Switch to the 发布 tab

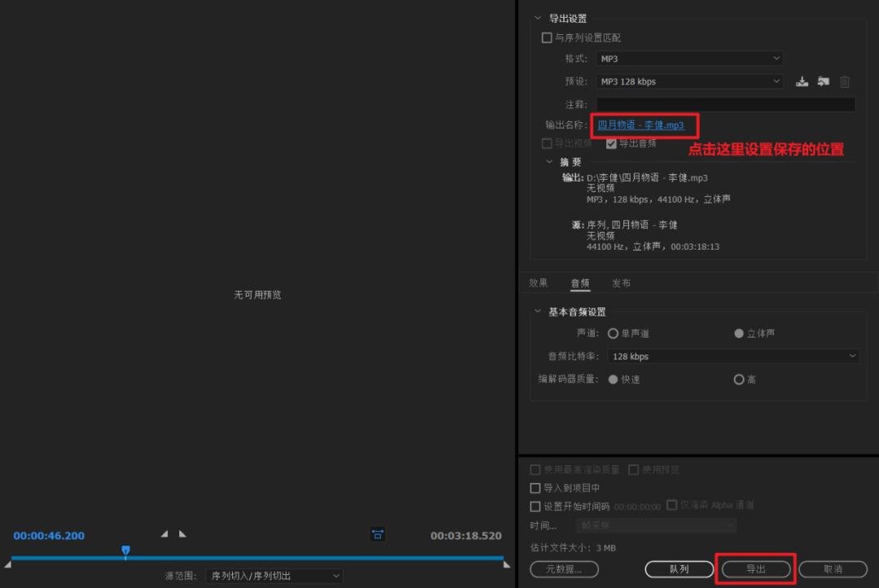tap(622, 282)
